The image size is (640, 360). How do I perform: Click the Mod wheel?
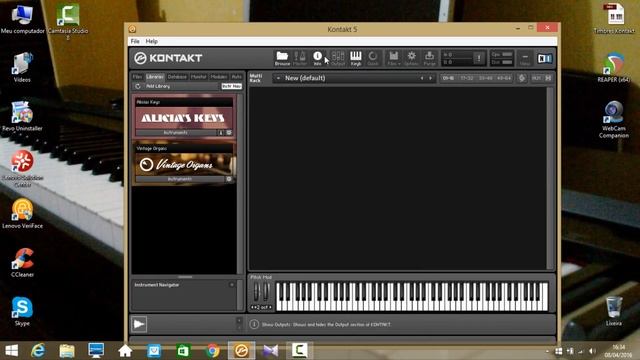266,291
